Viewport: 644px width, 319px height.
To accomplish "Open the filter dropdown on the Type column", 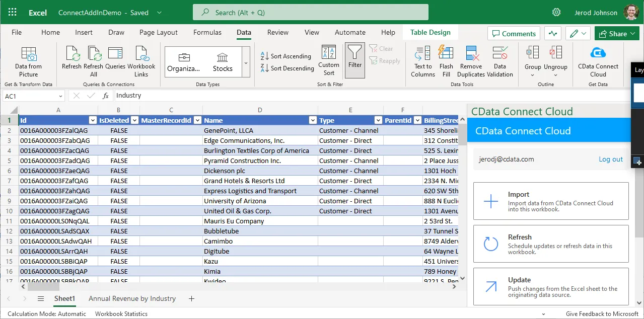I will point(378,120).
